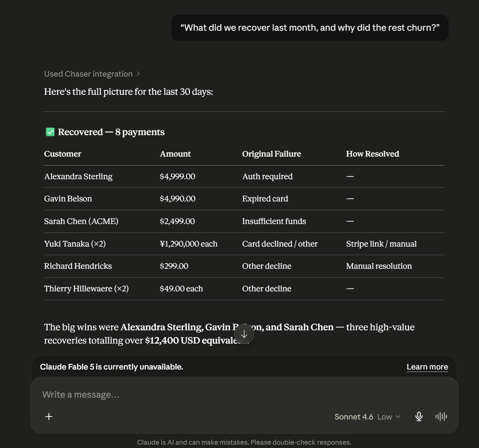Image resolution: width=479 pixels, height=448 pixels.
Task: Click the $4,990.00 amount
Action: pyautogui.click(x=177, y=199)
